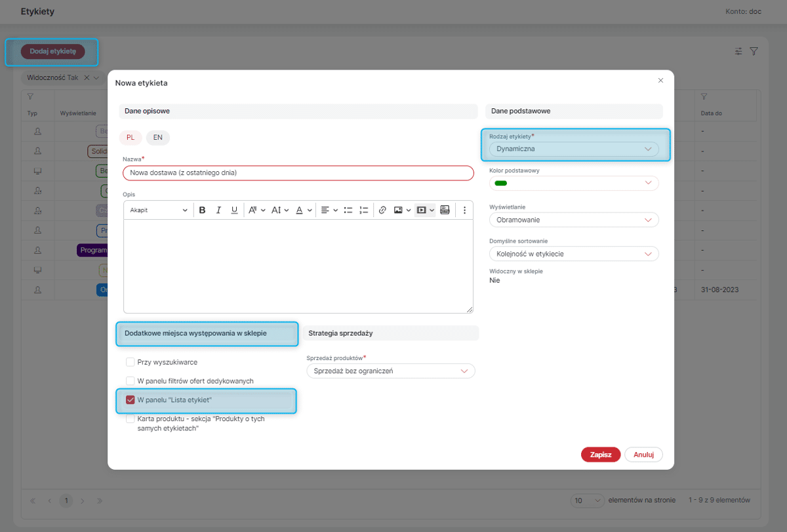Click filter funnel above Typ column

point(30,96)
